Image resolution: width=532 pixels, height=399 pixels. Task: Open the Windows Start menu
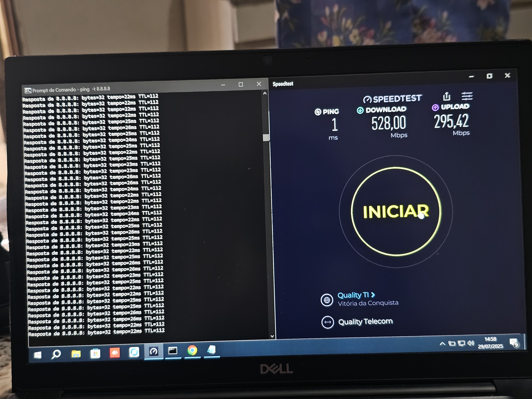click(x=38, y=355)
